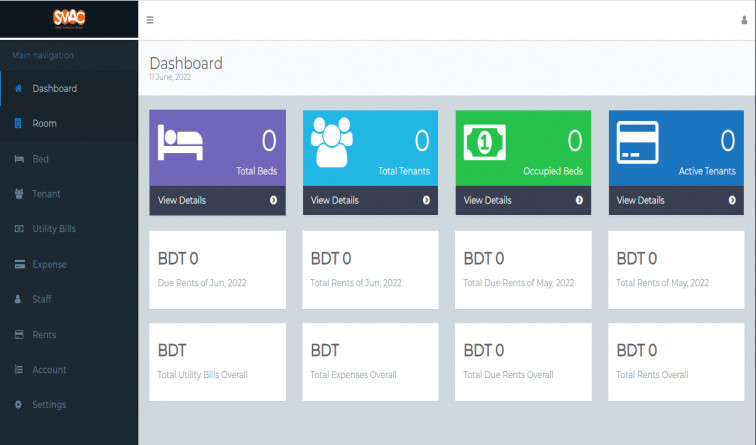Click the Settings gear icon
The image size is (756, 445).
[x=18, y=405]
